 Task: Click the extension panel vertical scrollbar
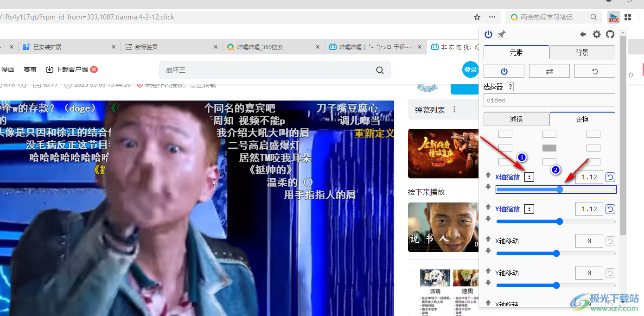[623, 134]
